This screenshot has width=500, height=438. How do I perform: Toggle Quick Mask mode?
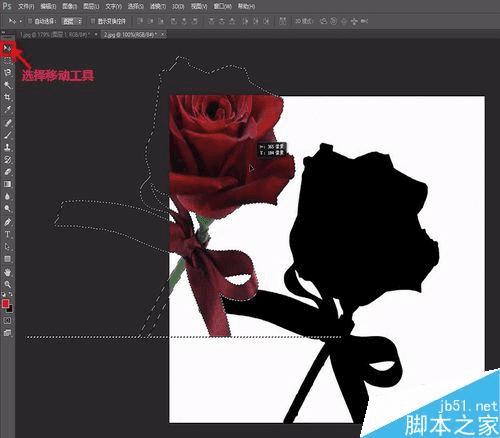click(7, 321)
